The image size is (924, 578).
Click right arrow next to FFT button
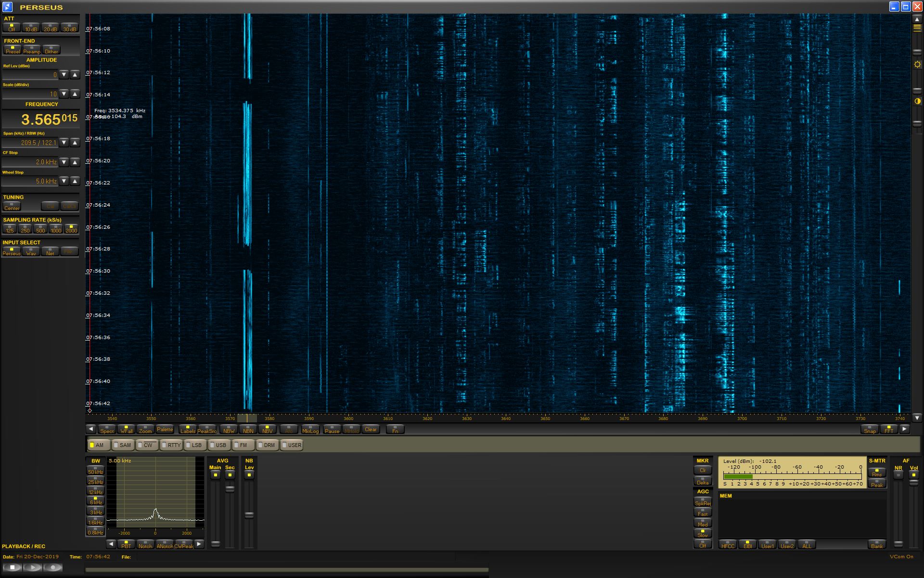pyautogui.click(x=904, y=429)
